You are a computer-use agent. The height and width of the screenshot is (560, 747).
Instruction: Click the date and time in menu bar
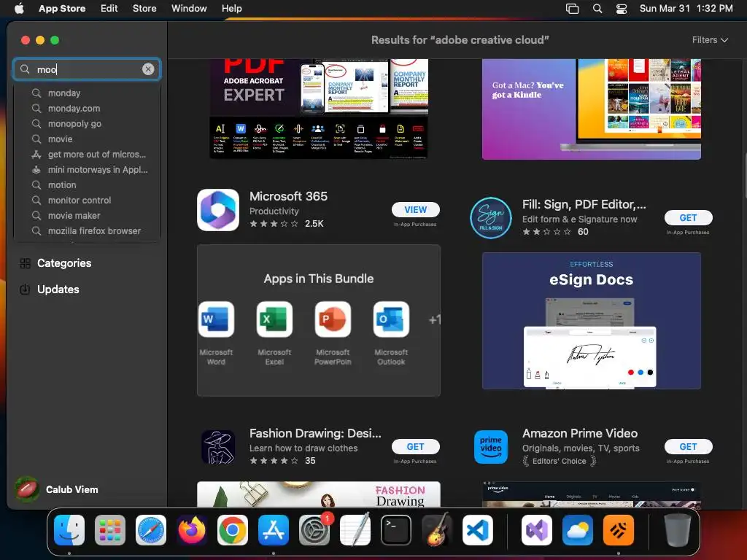pyautogui.click(x=686, y=8)
